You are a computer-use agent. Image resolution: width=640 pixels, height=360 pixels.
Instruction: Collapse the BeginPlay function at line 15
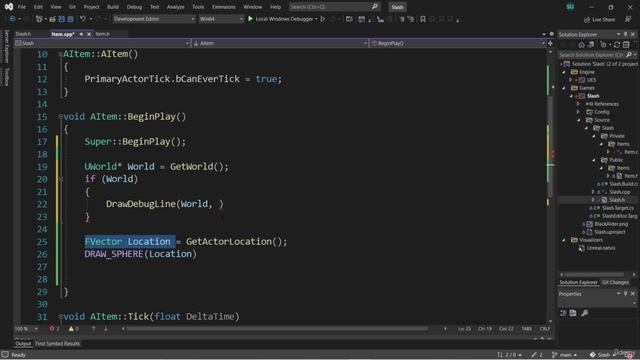(60, 117)
